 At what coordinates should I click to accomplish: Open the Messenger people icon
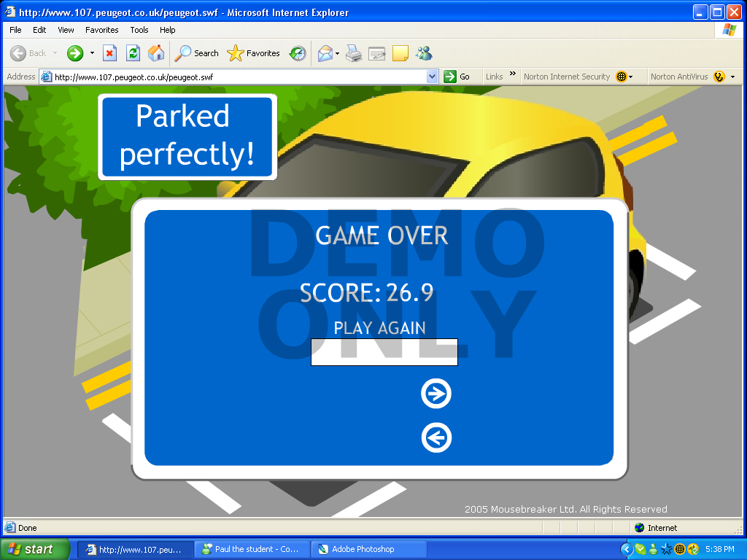pyautogui.click(x=424, y=53)
